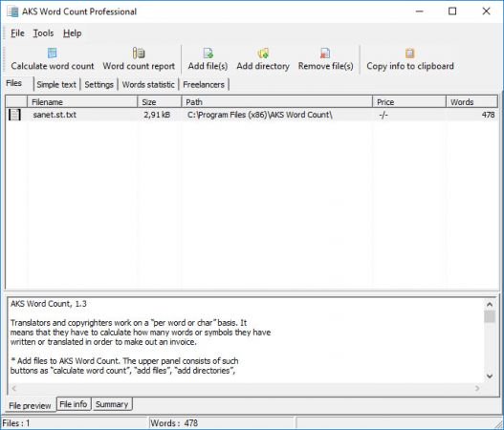
Task: Maximize the AKS Word Count window
Action: click(x=452, y=11)
